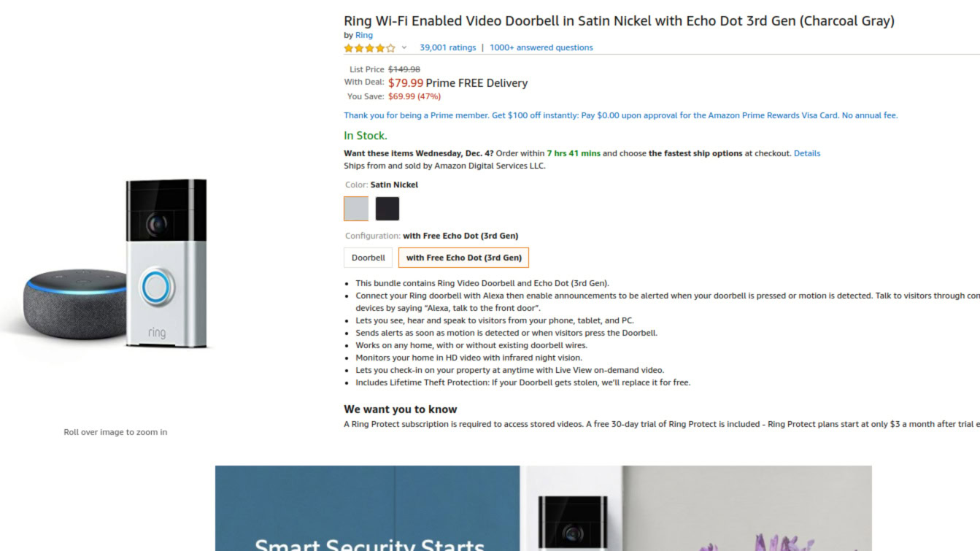Image resolution: width=980 pixels, height=551 pixels.
Task: Visit the Ring brand page link
Action: pos(364,35)
